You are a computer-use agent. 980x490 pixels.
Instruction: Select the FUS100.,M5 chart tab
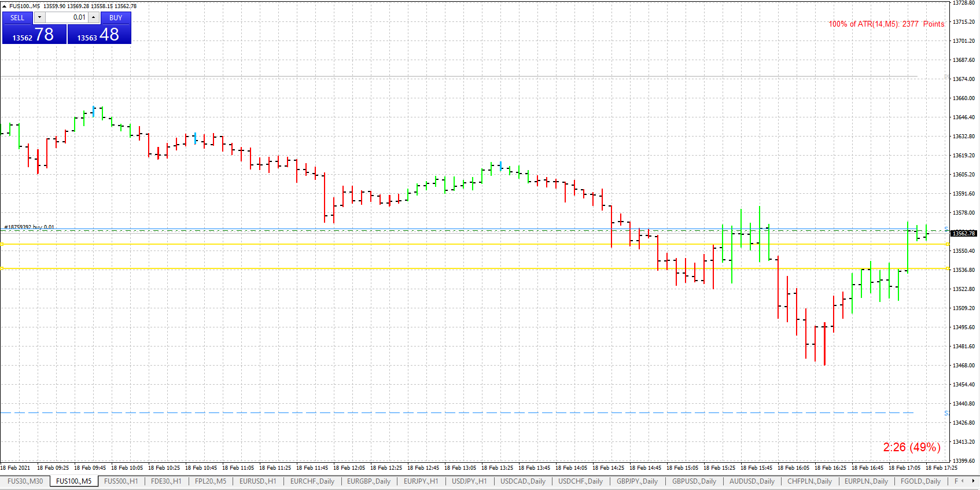click(73, 481)
